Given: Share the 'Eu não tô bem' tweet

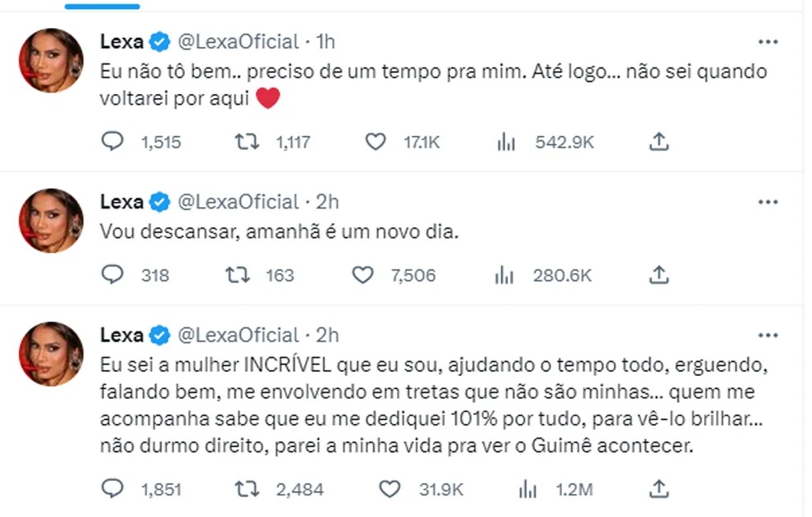Looking at the screenshot, I should [658, 142].
